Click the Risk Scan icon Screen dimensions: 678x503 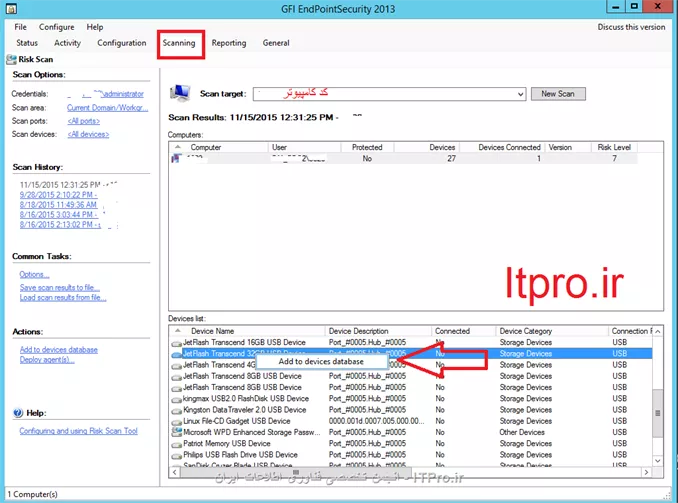(x=11, y=59)
